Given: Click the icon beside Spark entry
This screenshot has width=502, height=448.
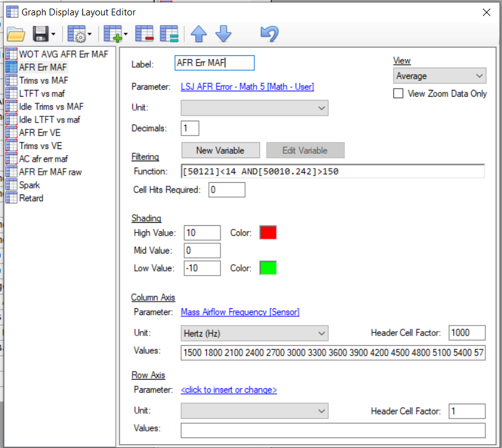Looking at the screenshot, I should tap(12, 185).
